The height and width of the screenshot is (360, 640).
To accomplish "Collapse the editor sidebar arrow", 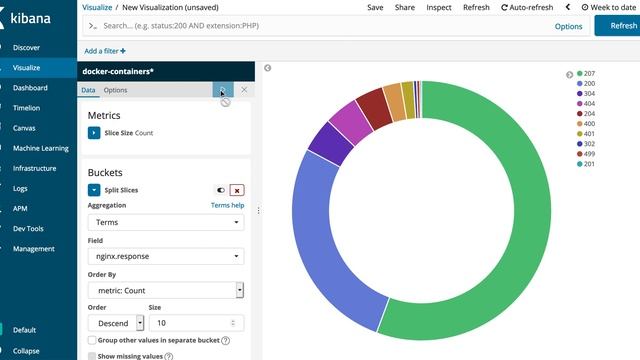I will [x=267, y=68].
